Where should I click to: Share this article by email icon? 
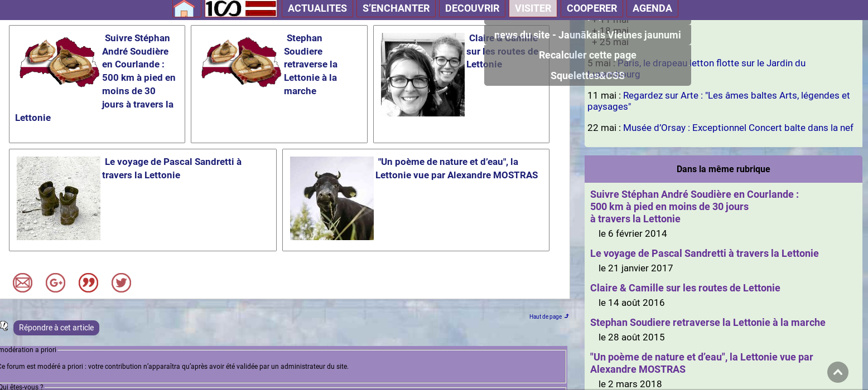(x=22, y=283)
